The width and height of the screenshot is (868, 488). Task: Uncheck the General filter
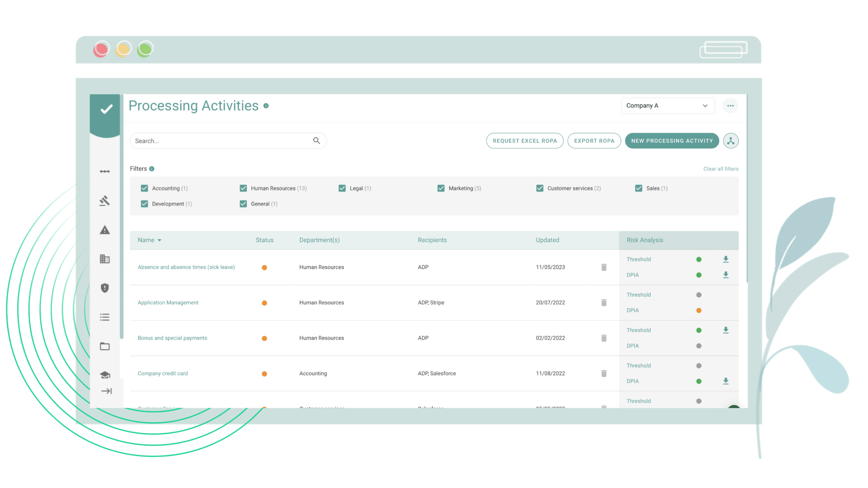pyautogui.click(x=243, y=204)
